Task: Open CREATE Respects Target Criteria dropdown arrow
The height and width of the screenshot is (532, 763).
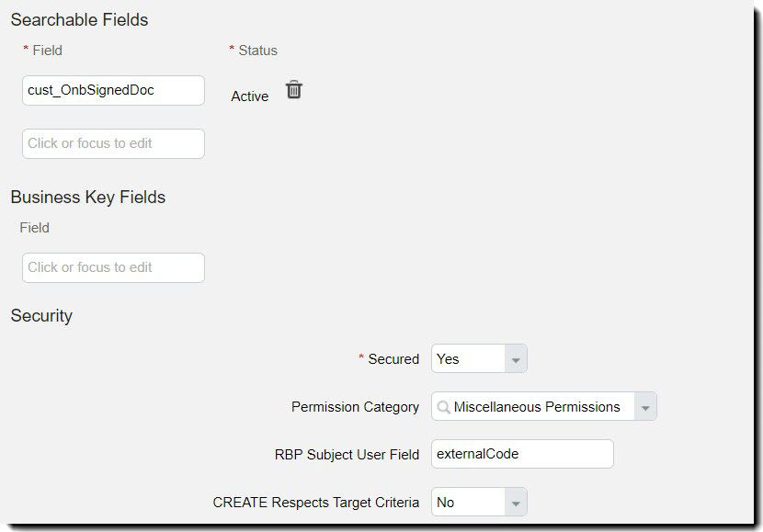Action: [516, 502]
